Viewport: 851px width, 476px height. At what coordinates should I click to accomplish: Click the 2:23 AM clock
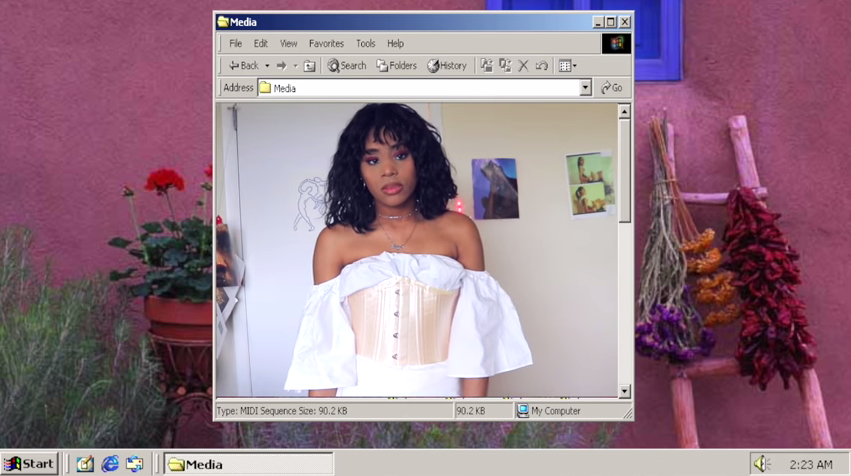pyautogui.click(x=811, y=465)
